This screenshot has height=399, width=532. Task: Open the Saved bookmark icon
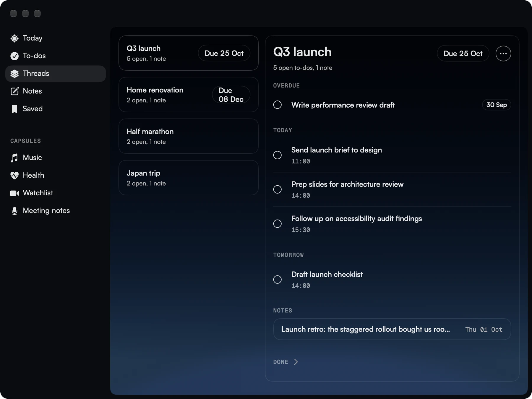click(14, 109)
